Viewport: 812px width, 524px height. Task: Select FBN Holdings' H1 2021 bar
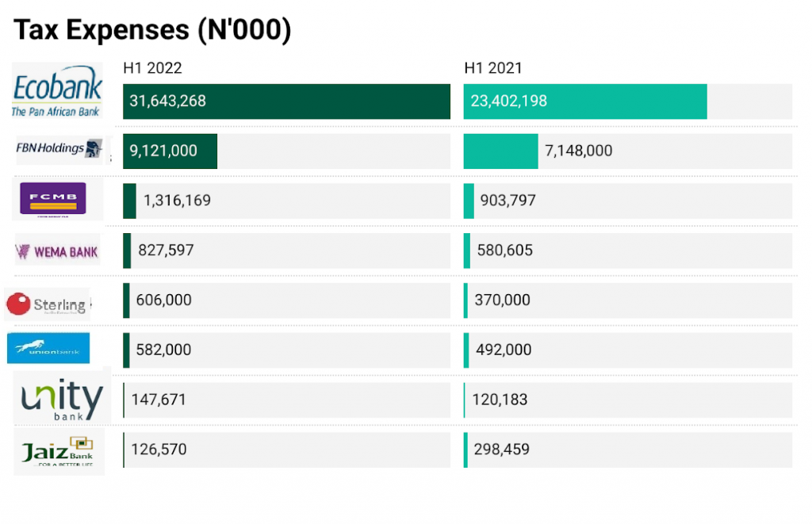coord(500,151)
